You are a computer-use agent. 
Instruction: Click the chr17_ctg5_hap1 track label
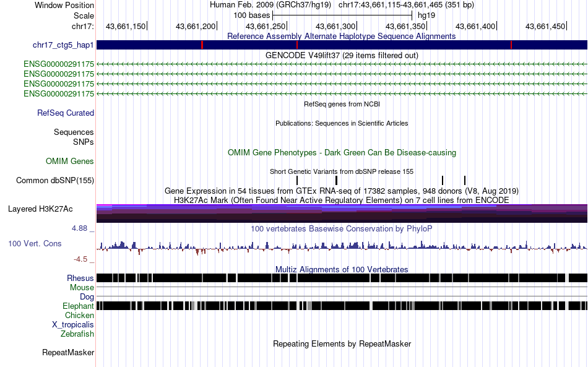tap(63, 45)
